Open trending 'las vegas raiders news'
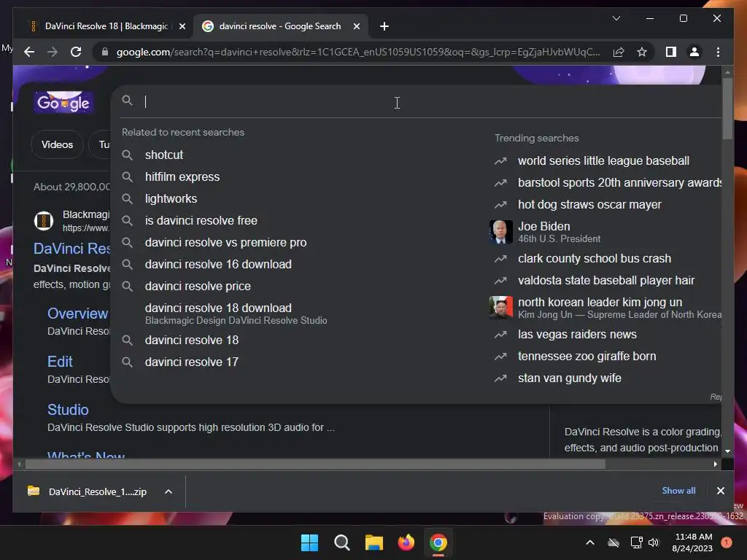The width and height of the screenshot is (747, 560). (577, 334)
